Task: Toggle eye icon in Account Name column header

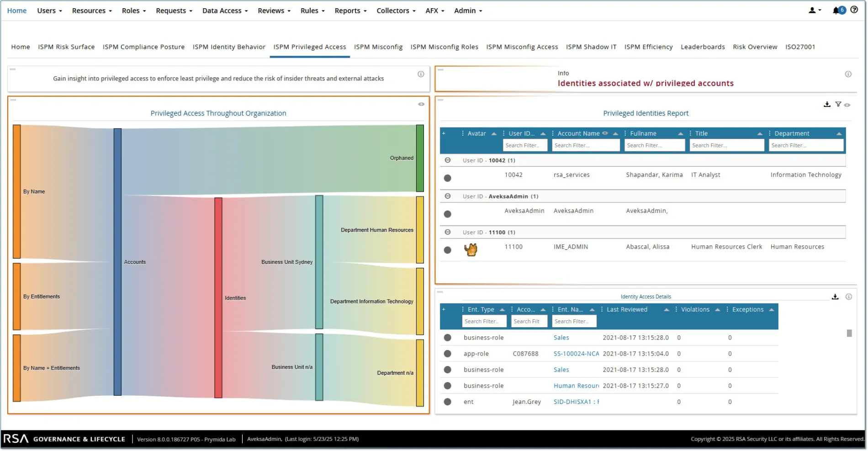Action: pyautogui.click(x=605, y=133)
